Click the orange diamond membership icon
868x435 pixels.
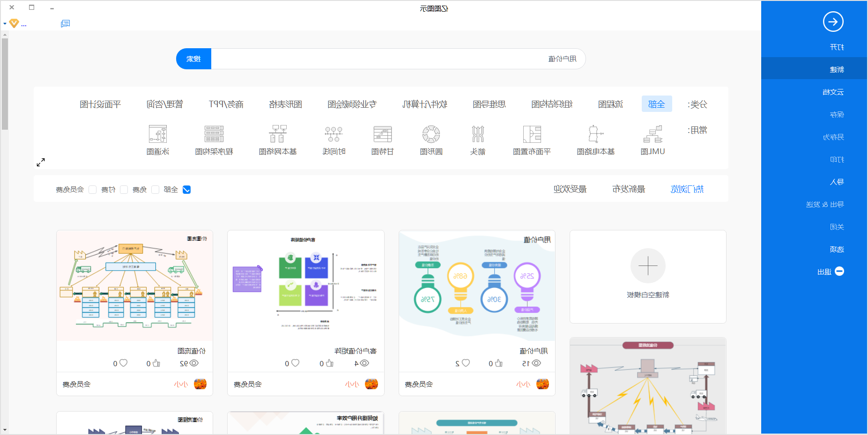tap(14, 23)
